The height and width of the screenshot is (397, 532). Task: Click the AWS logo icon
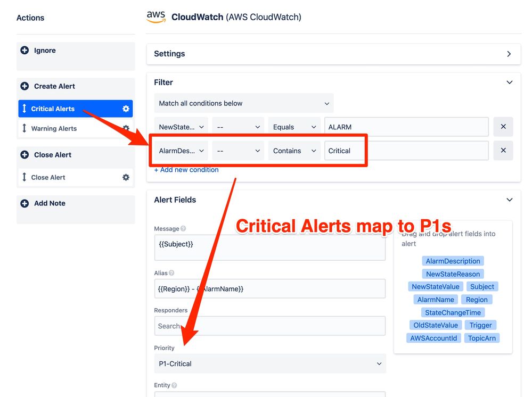[x=156, y=17]
